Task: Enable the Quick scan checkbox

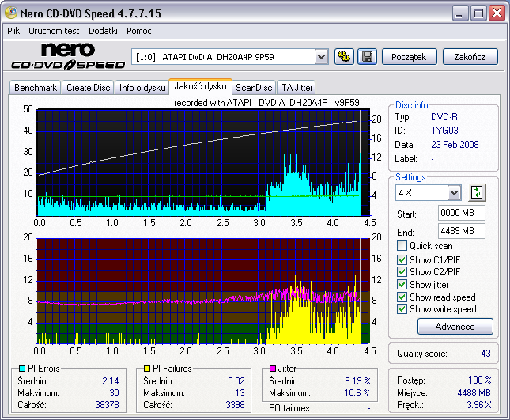Action: (402, 246)
